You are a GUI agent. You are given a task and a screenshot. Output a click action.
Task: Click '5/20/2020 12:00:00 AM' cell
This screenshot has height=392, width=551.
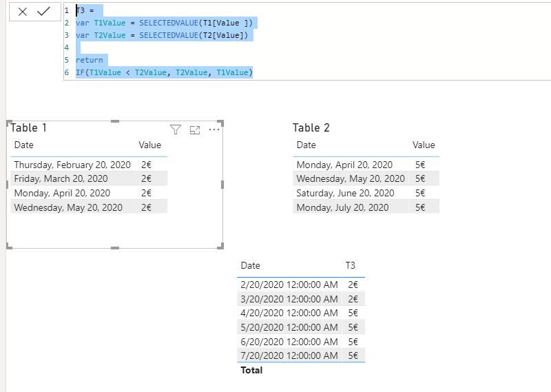[x=289, y=327]
